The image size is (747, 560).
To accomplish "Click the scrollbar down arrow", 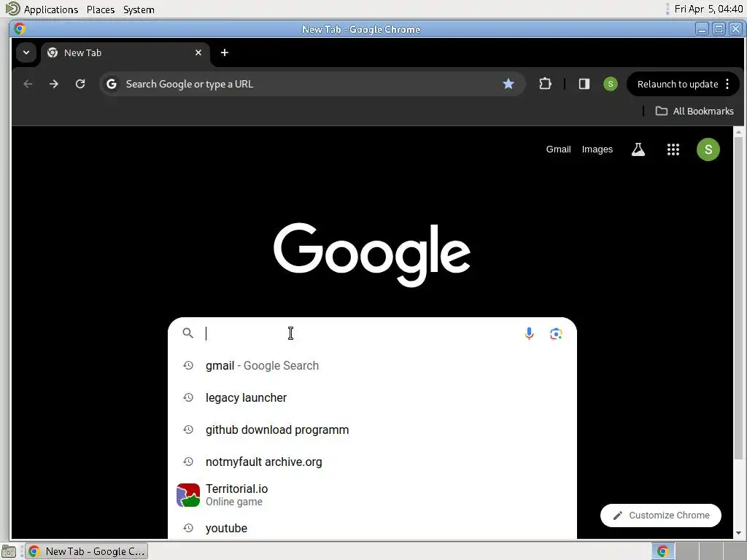I will (738, 533).
